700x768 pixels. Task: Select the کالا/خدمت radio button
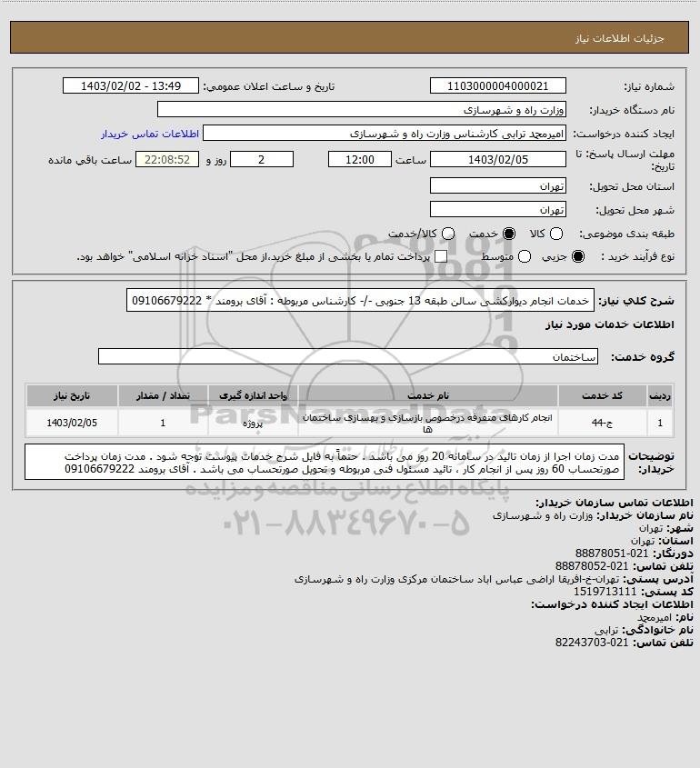448,234
